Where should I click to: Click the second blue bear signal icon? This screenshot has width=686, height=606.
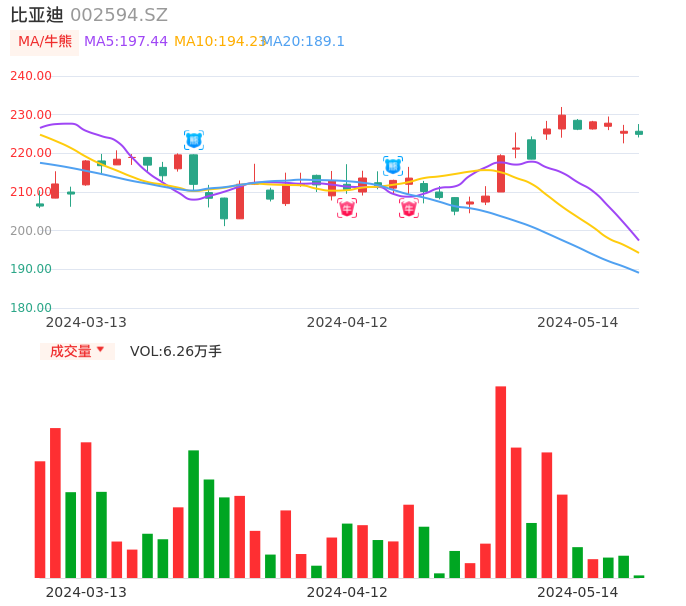tap(393, 165)
